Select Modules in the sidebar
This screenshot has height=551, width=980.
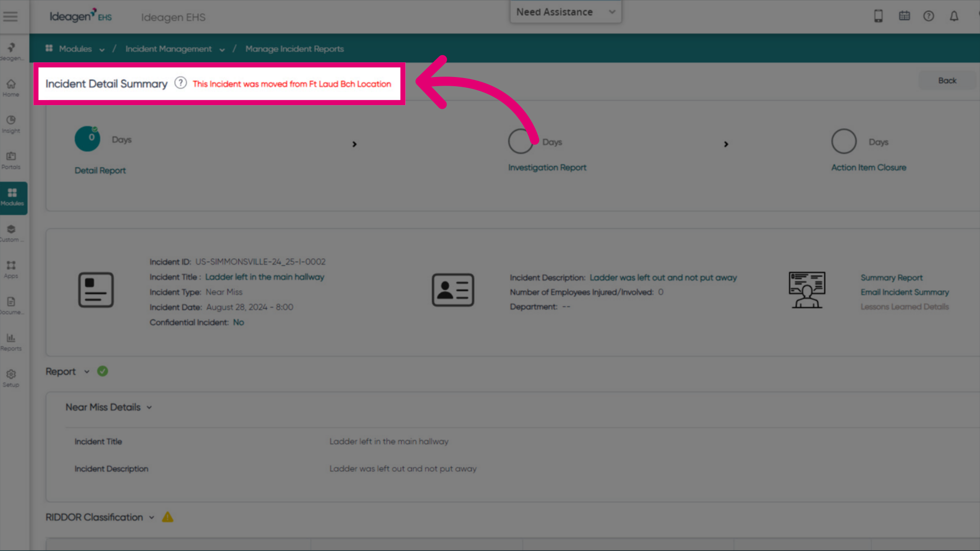[12, 197]
